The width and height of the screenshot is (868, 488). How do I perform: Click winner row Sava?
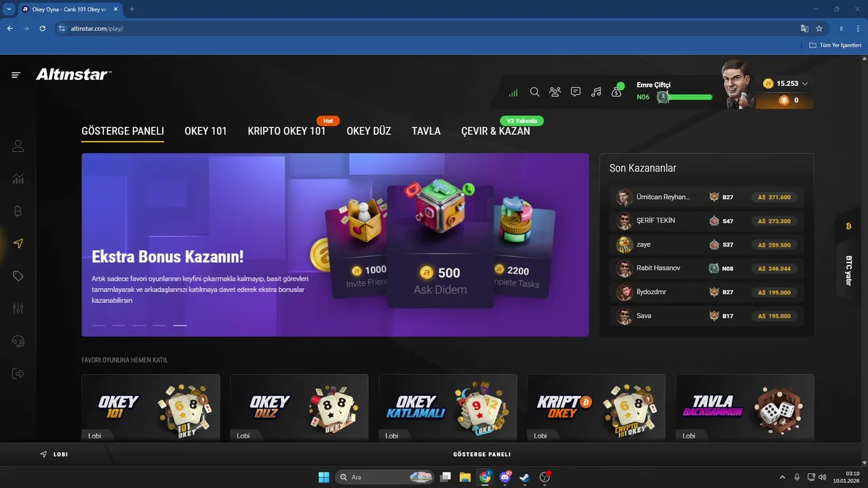pos(707,316)
